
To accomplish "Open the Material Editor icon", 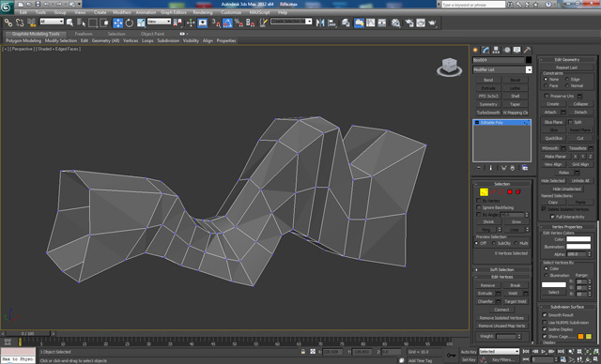I will (x=395, y=23).
